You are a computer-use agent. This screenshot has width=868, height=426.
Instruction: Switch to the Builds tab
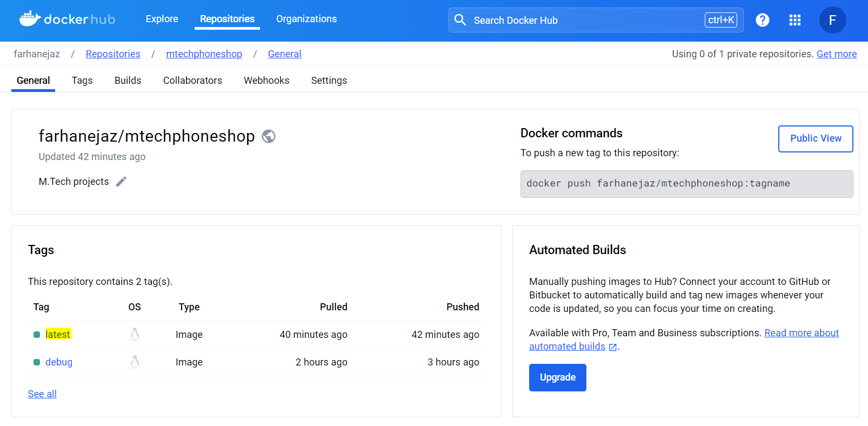pyautogui.click(x=128, y=81)
